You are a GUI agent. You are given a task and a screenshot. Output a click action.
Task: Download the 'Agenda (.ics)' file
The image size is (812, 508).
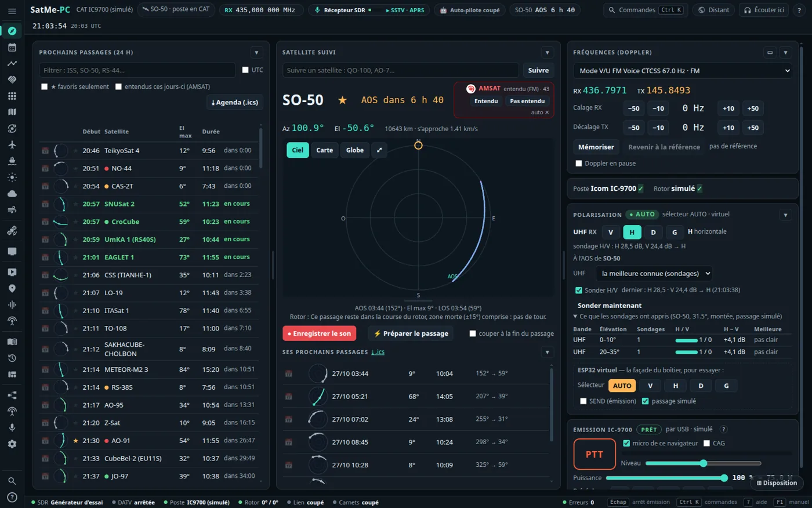pos(235,102)
